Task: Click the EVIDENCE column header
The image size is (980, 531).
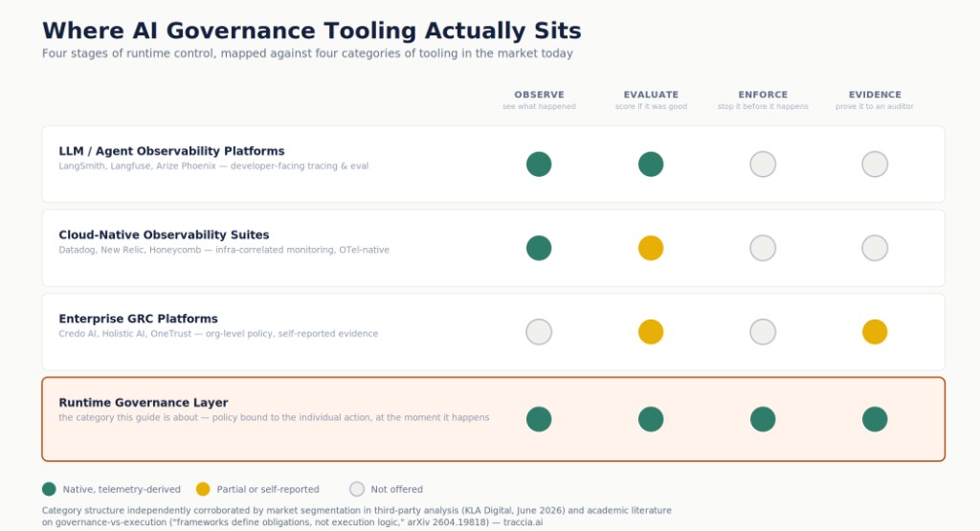Action: [875, 95]
